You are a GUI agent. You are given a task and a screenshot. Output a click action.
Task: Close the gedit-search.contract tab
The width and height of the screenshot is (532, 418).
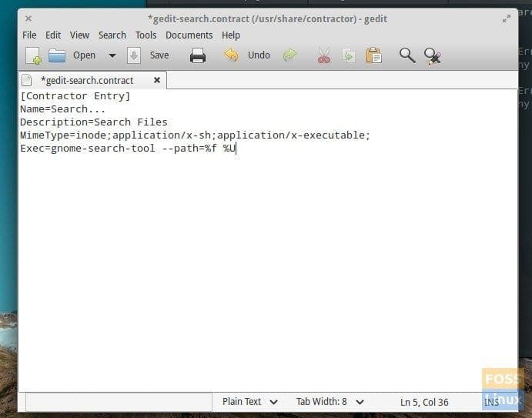[x=157, y=80]
